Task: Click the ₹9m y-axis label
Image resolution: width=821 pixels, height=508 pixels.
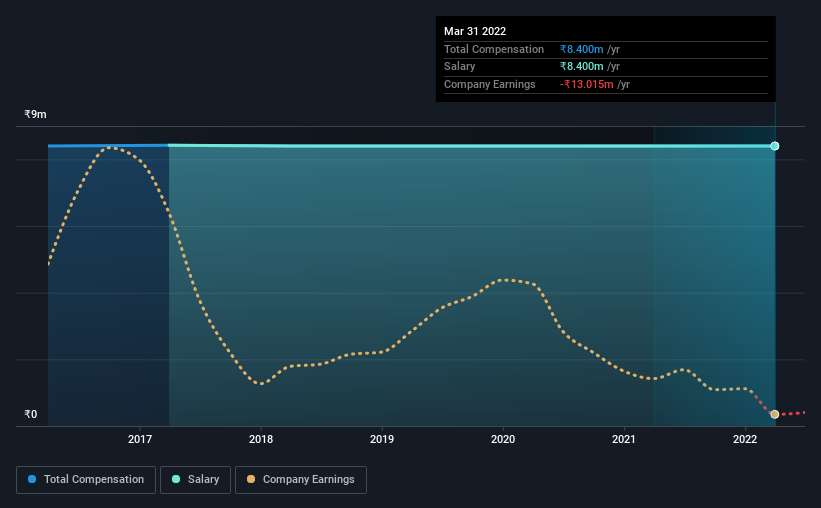Action: click(x=35, y=114)
